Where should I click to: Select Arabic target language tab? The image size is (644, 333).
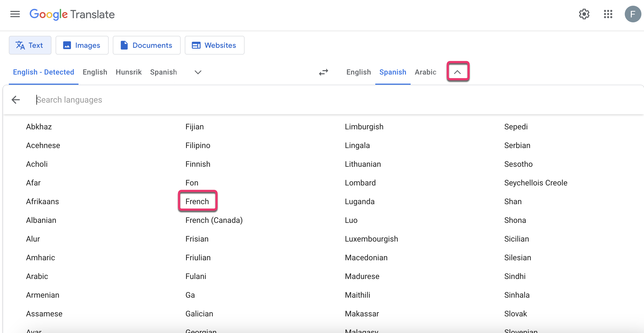425,72
